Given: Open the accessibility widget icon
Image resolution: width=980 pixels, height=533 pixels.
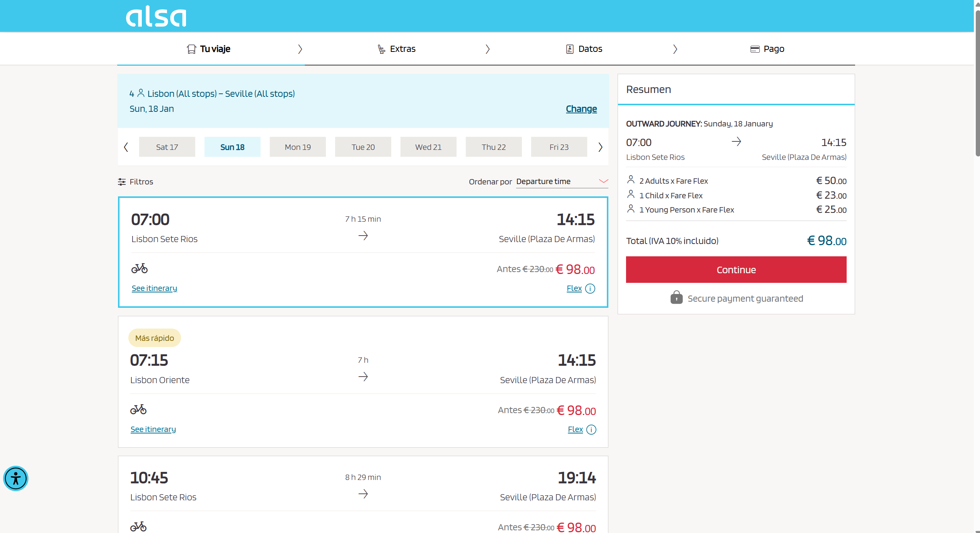Looking at the screenshot, I should (16, 478).
